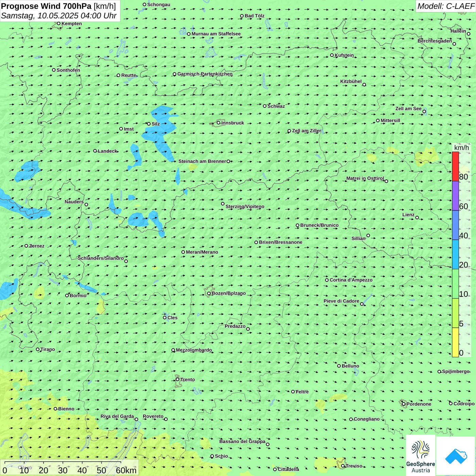Click the 'Predazzo' label
476x476 pixels.
(x=235, y=326)
